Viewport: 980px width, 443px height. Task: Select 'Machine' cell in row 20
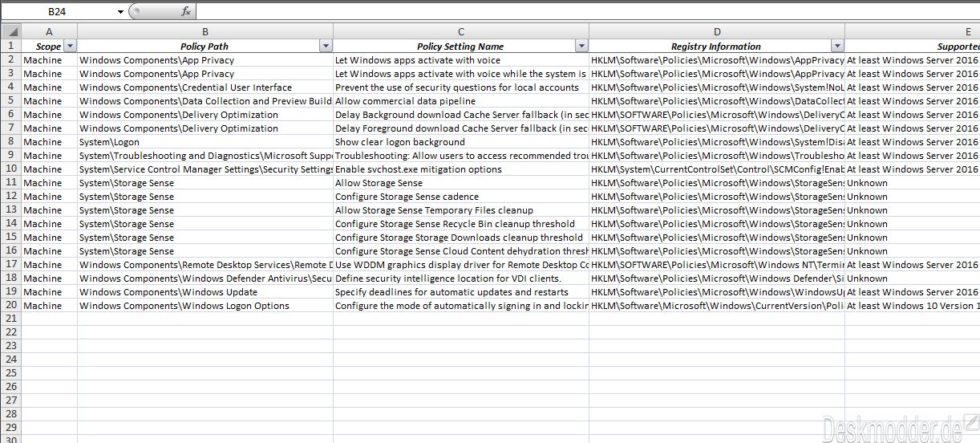pos(49,306)
